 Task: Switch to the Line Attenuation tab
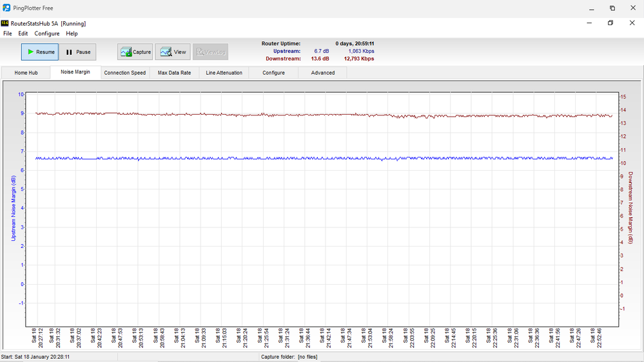pos(224,73)
